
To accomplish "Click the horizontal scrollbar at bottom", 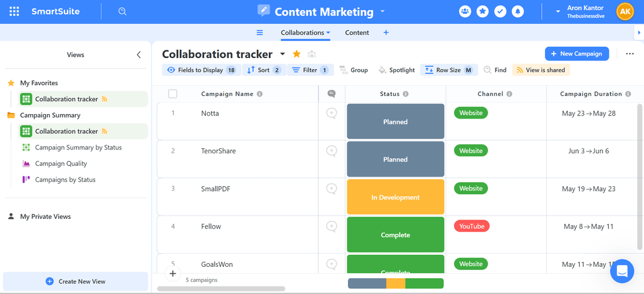I will pyautogui.click(x=221, y=289).
